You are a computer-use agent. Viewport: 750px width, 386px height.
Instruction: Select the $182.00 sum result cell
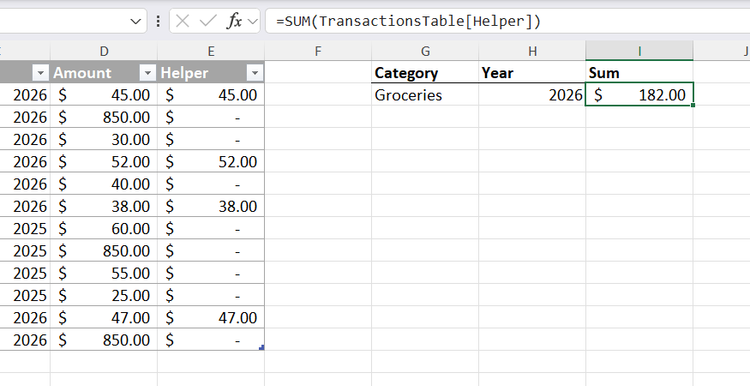tap(640, 95)
